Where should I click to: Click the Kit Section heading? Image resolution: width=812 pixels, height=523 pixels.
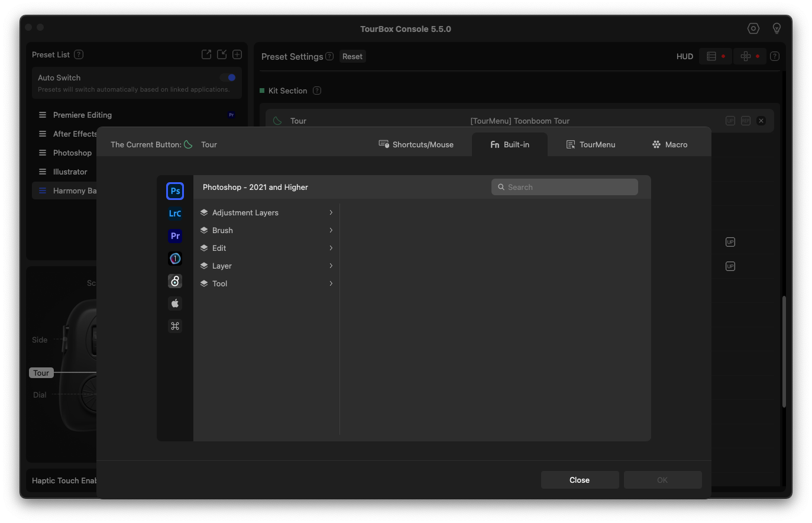point(288,91)
